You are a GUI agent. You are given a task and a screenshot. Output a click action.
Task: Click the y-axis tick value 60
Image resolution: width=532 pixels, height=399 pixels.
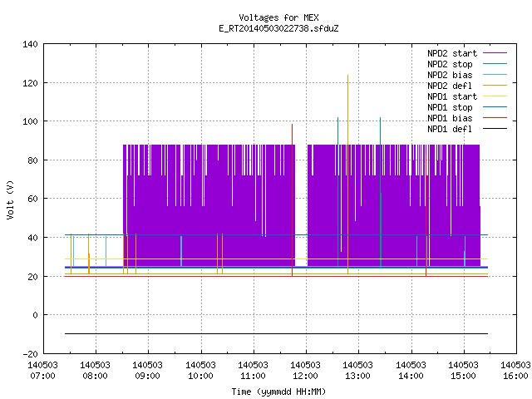(x=32, y=199)
